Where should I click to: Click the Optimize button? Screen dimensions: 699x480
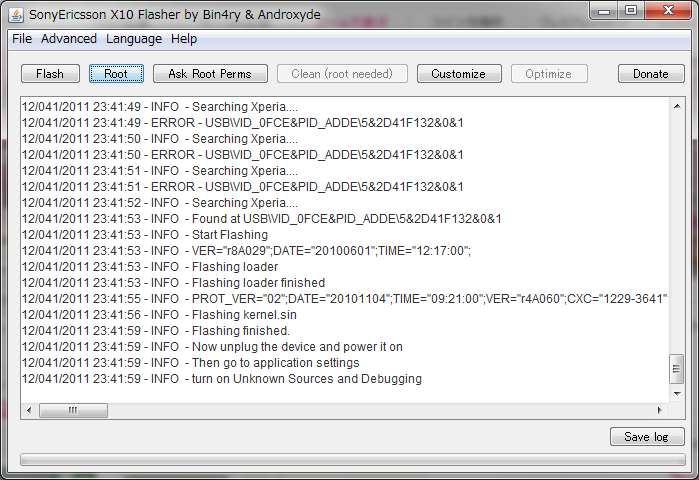click(549, 74)
